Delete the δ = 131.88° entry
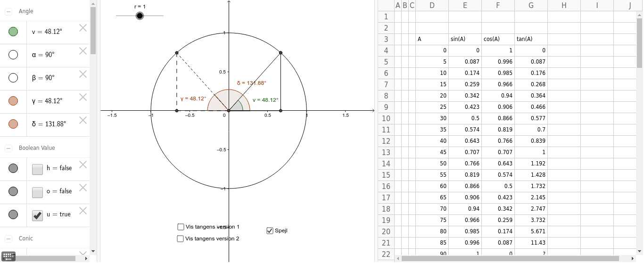This screenshot has height=263, width=644. click(x=83, y=120)
